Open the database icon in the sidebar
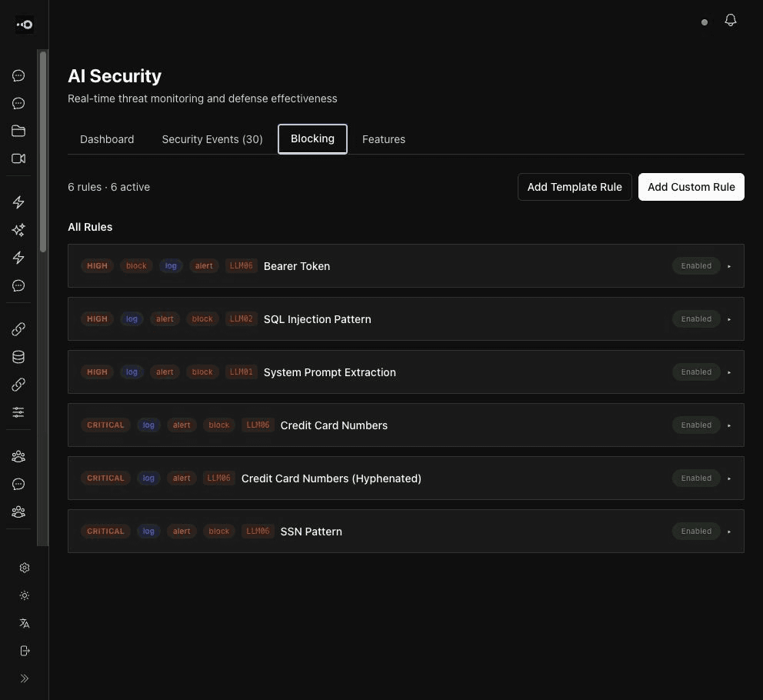Viewport: 763px width, 700px height. point(18,357)
